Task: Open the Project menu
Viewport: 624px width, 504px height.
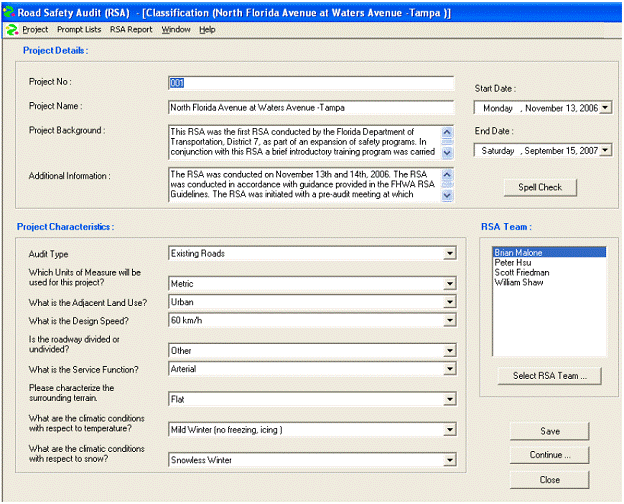Action: click(35, 29)
